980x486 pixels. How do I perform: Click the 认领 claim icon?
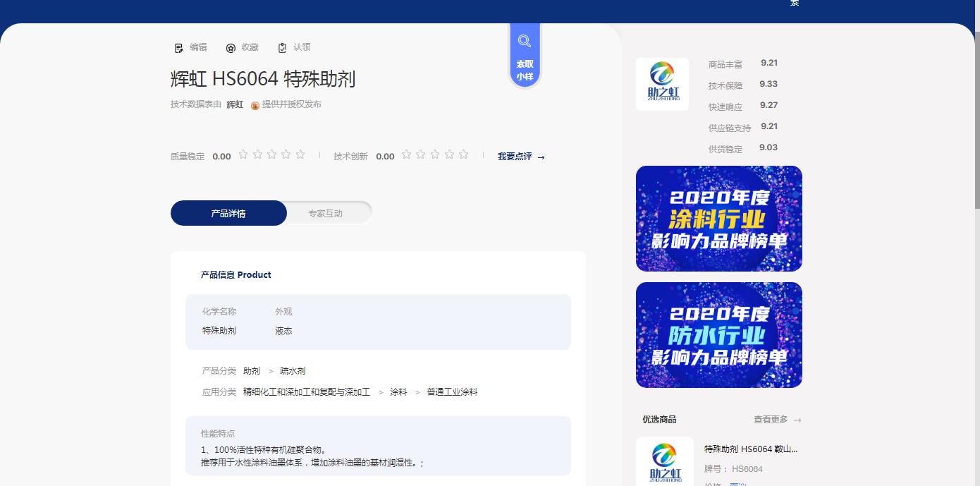[282, 48]
